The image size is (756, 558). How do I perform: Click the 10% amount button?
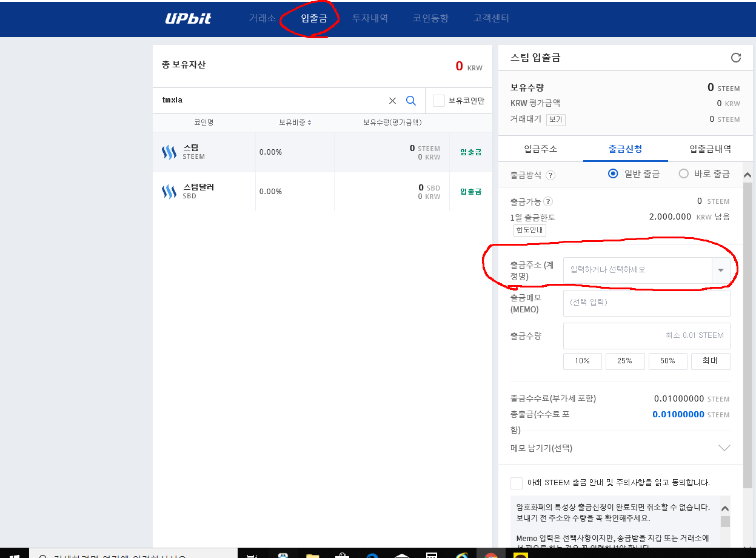[x=583, y=361]
